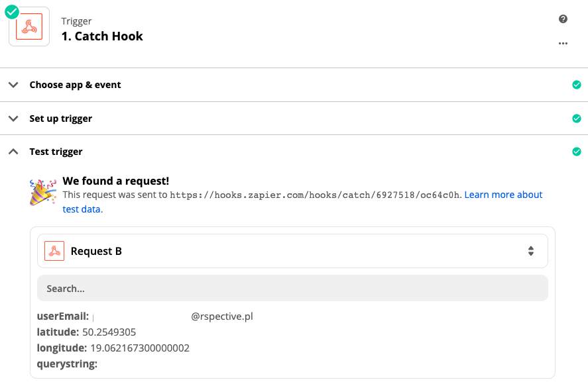Screen dimensions: 588x382
Task: Select the Choose app & event header
Action: [75, 85]
